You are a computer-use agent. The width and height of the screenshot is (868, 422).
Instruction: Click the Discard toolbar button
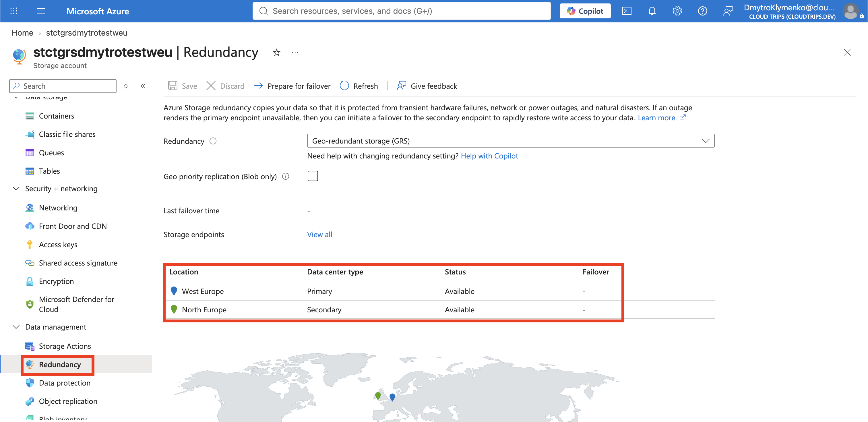[x=225, y=86]
